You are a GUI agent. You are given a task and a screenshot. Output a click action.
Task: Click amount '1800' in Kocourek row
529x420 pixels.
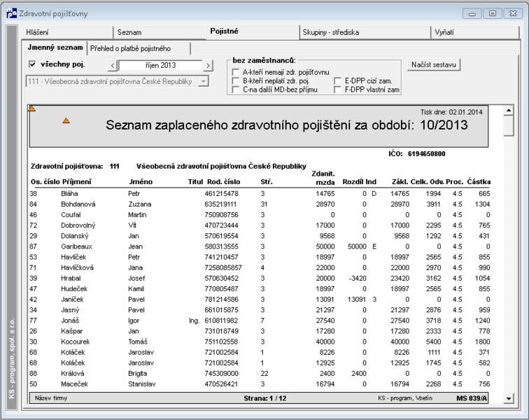point(482,342)
